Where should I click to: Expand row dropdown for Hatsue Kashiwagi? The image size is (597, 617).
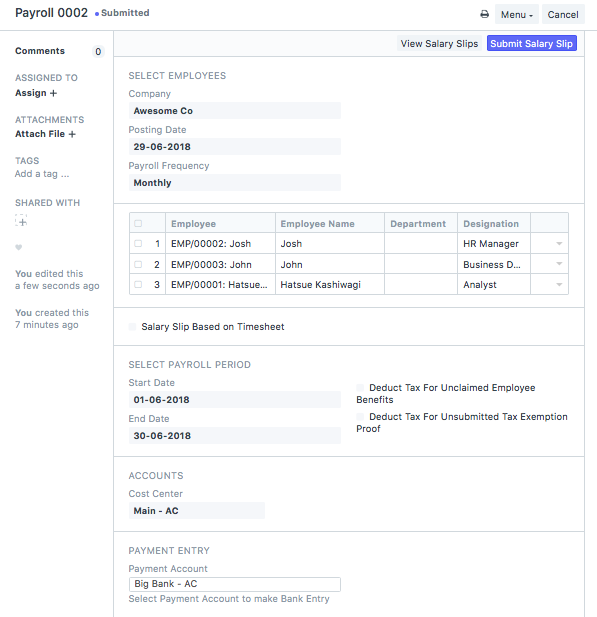click(x=559, y=284)
